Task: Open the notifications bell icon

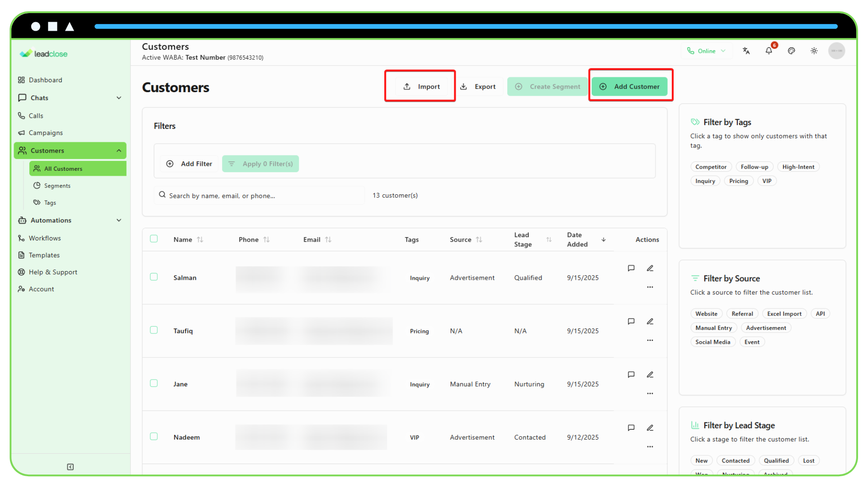Action: click(769, 51)
